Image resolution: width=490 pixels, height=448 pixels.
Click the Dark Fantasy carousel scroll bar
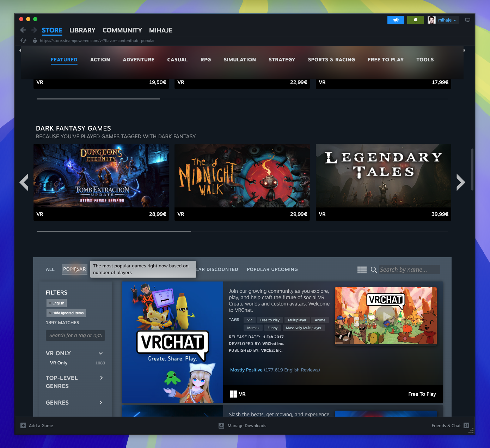point(242,231)
